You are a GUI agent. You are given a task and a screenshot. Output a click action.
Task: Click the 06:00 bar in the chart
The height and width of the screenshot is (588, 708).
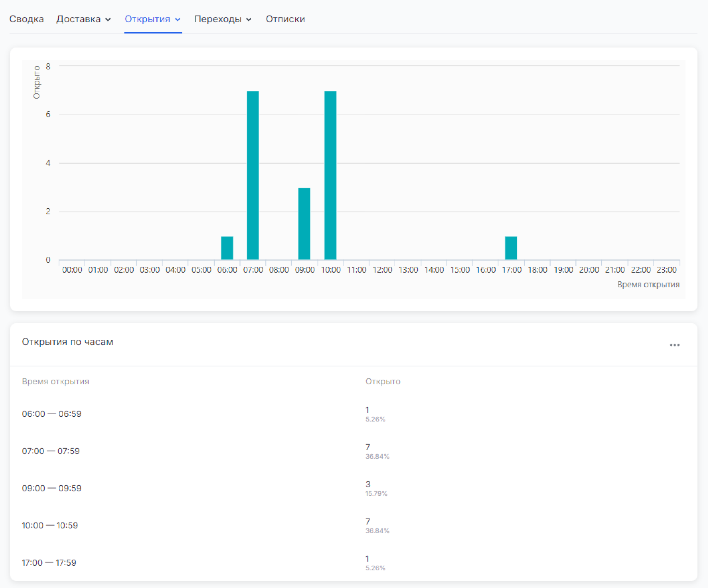coord(227,248)
